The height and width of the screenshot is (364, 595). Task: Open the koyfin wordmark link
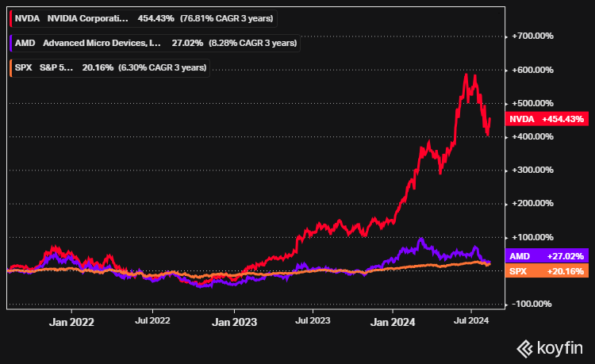pyautogui.click(x=560, y=347)
